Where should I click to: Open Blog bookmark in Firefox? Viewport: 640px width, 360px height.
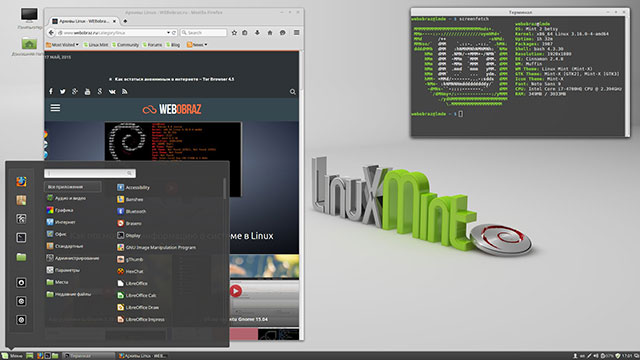point(173,44)
